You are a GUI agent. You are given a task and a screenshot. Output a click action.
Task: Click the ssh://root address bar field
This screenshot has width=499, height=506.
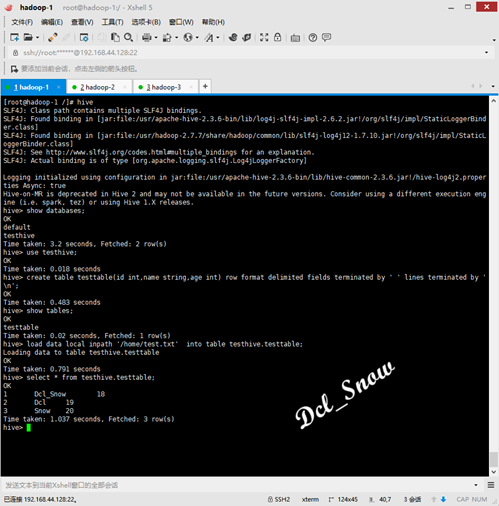tap(250, 53)
